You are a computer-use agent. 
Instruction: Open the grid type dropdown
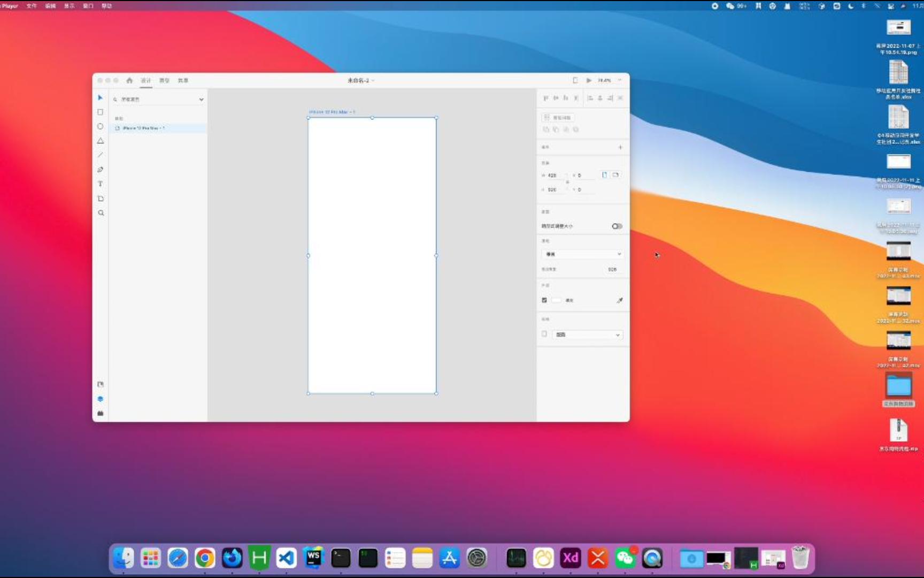point(588,334)
